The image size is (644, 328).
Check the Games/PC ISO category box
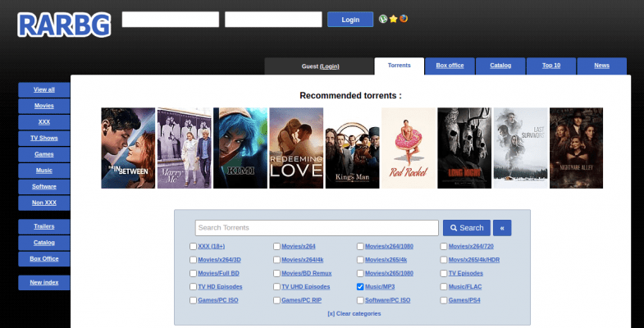(x=194, y=300)
